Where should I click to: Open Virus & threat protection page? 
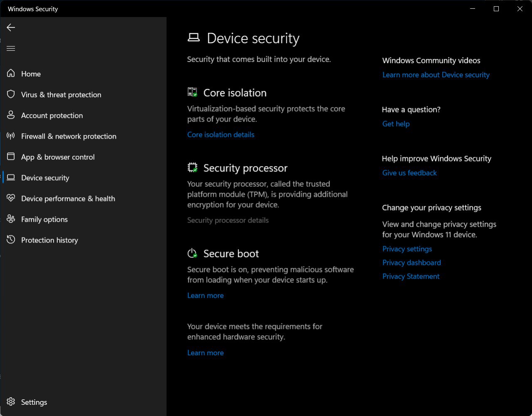pyautogui.click(x=61, y=94)
